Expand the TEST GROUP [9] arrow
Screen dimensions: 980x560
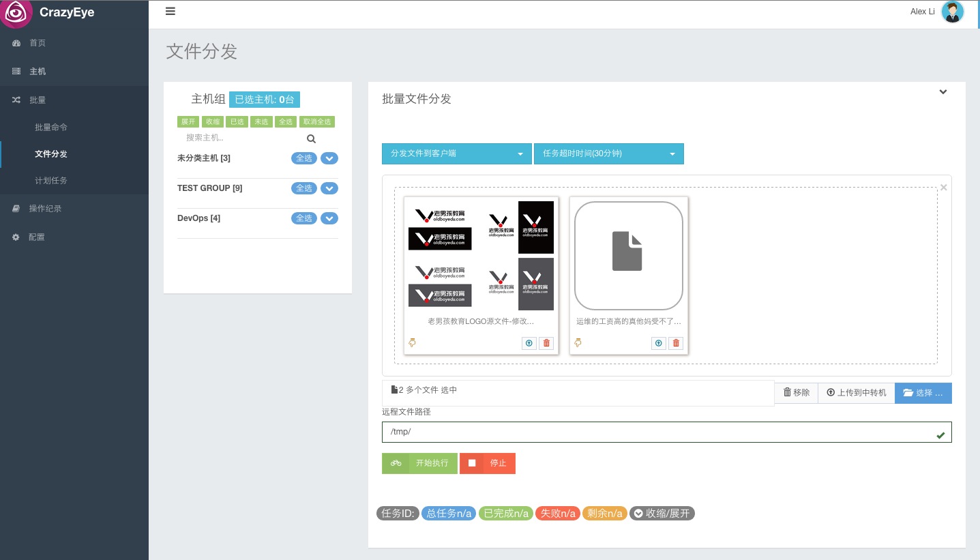click(x=329, y=189)
